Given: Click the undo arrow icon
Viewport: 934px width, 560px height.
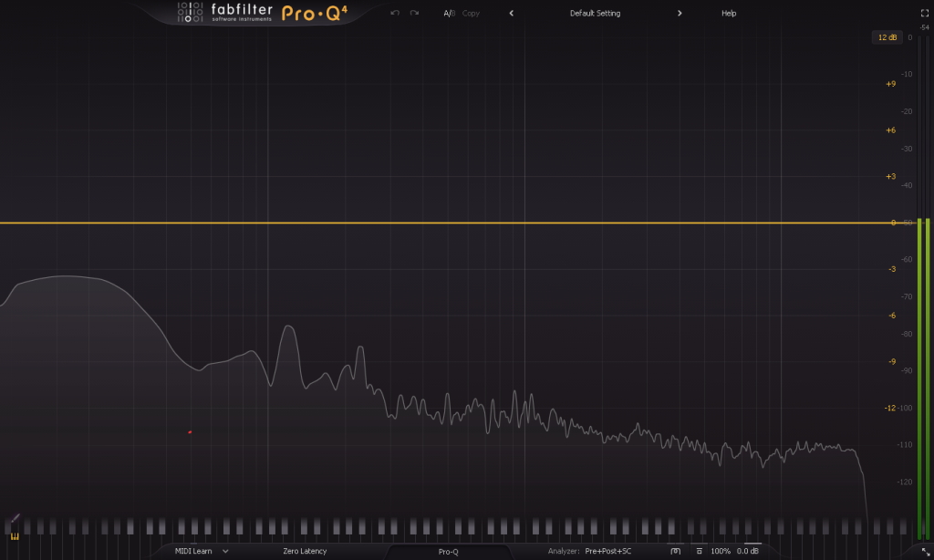Looking at the screenshot, I should [x=395, y=13].
